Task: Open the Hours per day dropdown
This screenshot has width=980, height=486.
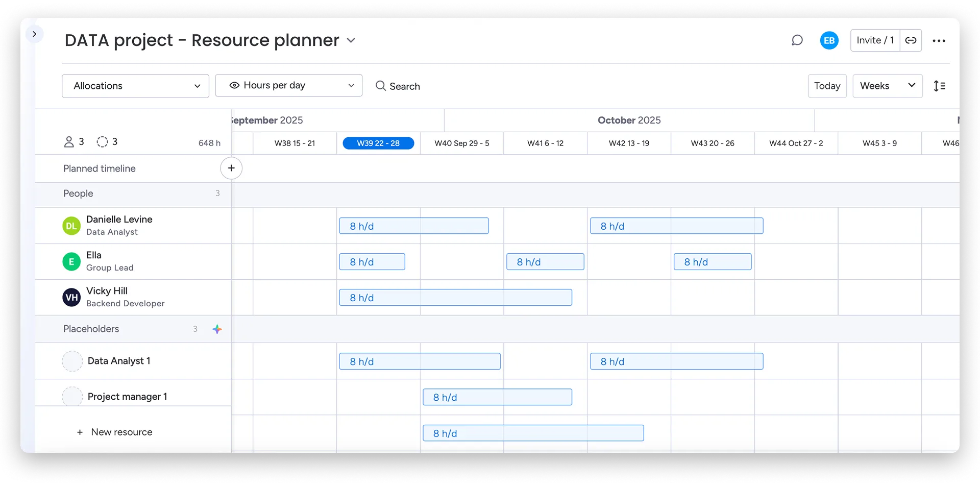Action: pyautogui.click(x=289, y=85)
